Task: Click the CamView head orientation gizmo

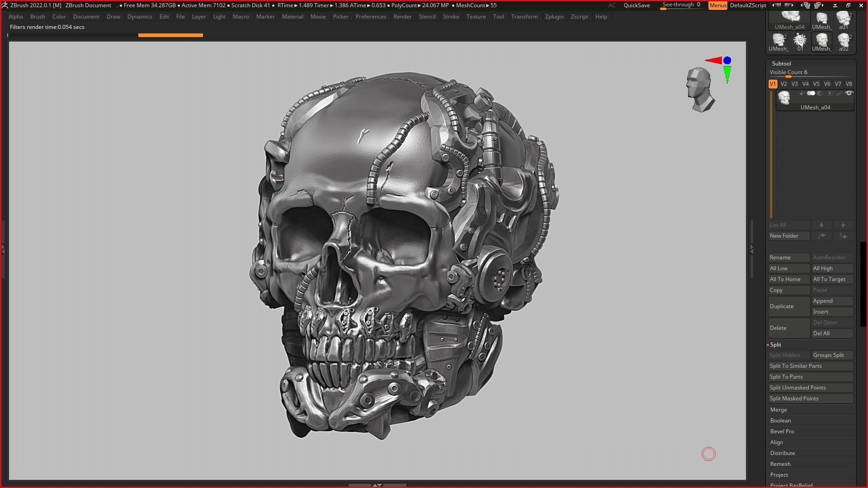Action: click(700, 90)
